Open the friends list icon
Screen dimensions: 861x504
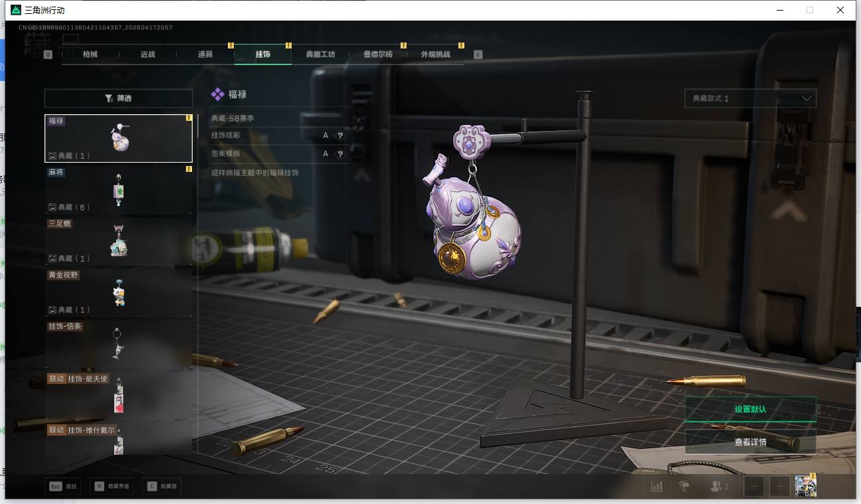pyautogui.click(x=719, y=486)
